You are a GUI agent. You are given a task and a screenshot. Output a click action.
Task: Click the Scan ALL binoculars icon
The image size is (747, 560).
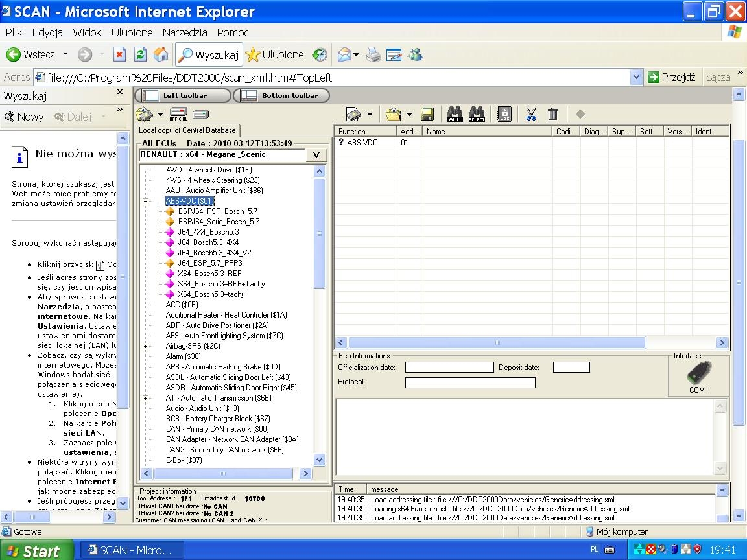coord(455,114)
